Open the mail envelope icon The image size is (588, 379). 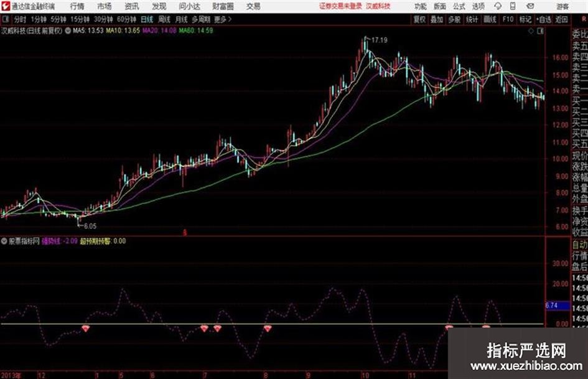pyautogui.click(x=530, y=6)
